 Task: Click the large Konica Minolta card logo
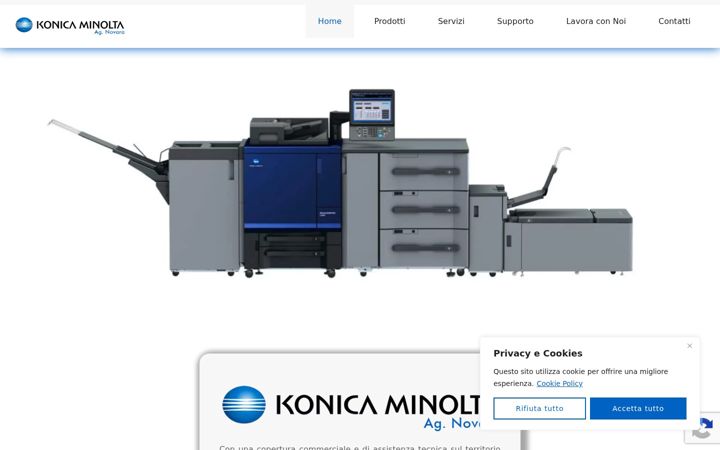point(351,407)
